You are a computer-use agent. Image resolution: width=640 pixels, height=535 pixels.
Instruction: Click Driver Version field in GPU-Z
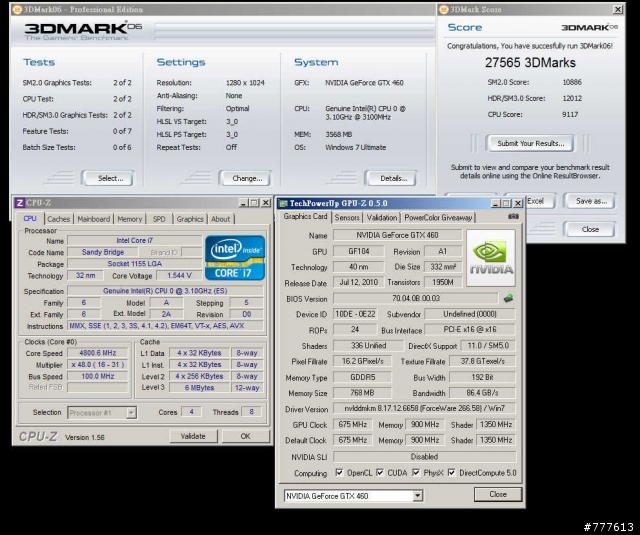pyautogui.click(x=424, y=408)
